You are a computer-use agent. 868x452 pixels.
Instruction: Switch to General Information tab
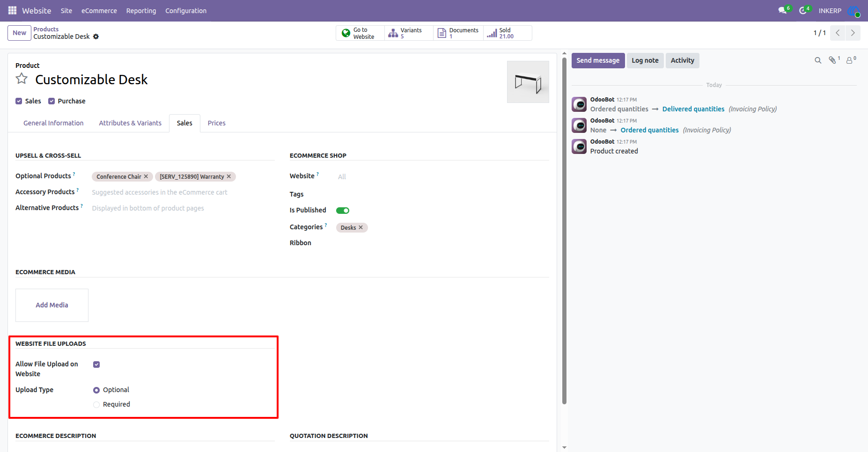53,123
